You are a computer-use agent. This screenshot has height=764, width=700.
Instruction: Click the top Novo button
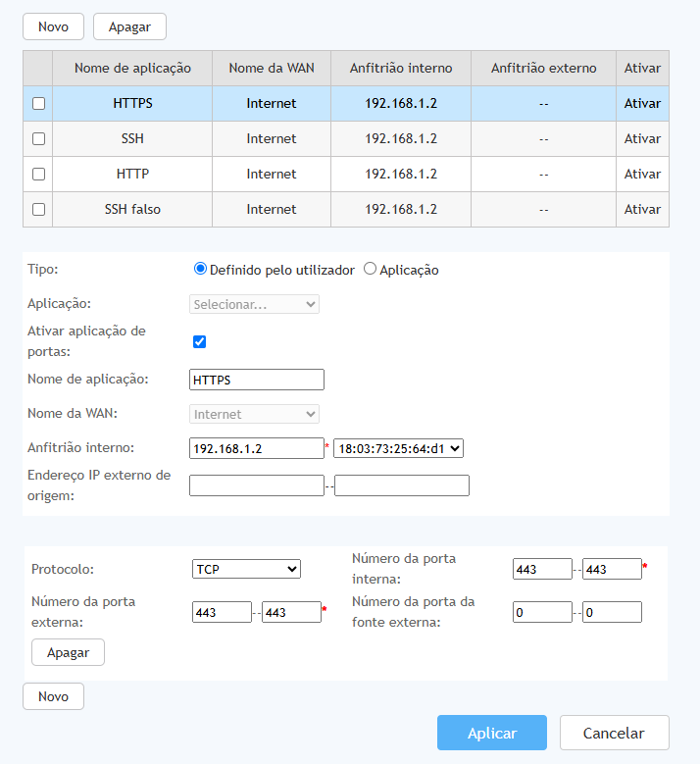53,26
